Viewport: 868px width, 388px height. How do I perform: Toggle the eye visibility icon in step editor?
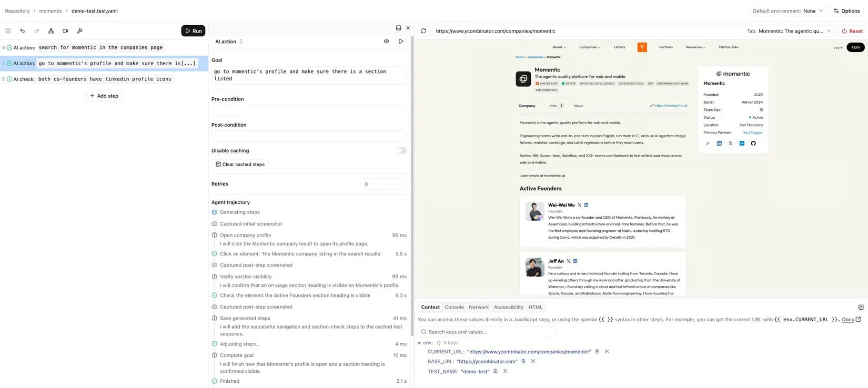(x=387, y=42)
